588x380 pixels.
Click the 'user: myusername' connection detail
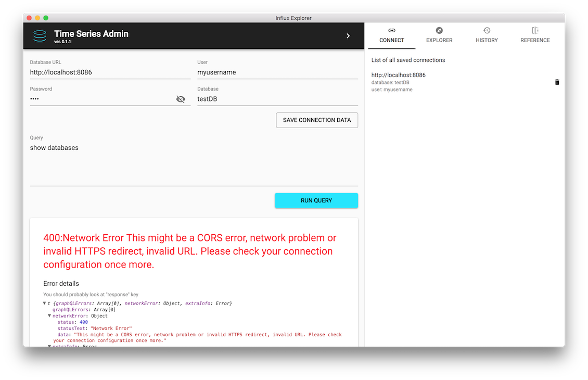click(x=392, y=90)
